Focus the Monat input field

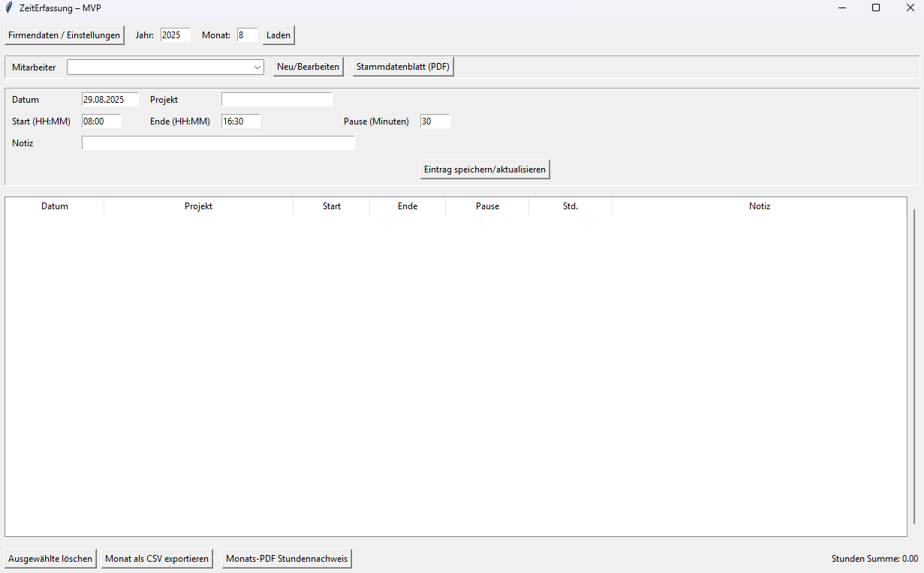coord(248,35)
